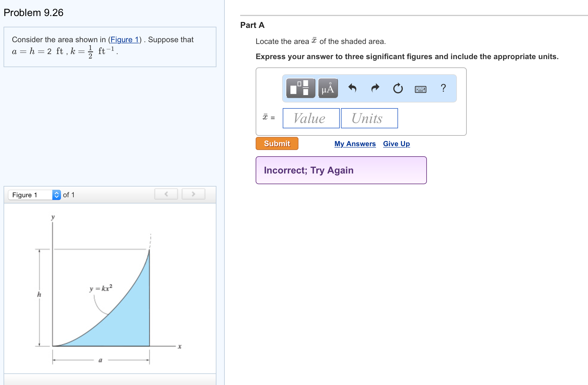Insert units using the μÅ icon
The height and width of the screenshot is (385, 588).
coord(328,88)
